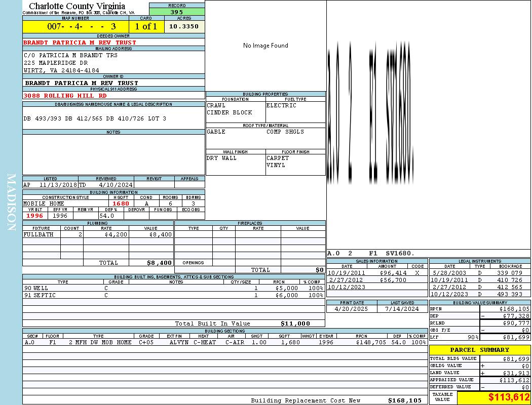
Task: Select TOTAL BLDG VALUE $81,699
Action: [x=516, y=359]
